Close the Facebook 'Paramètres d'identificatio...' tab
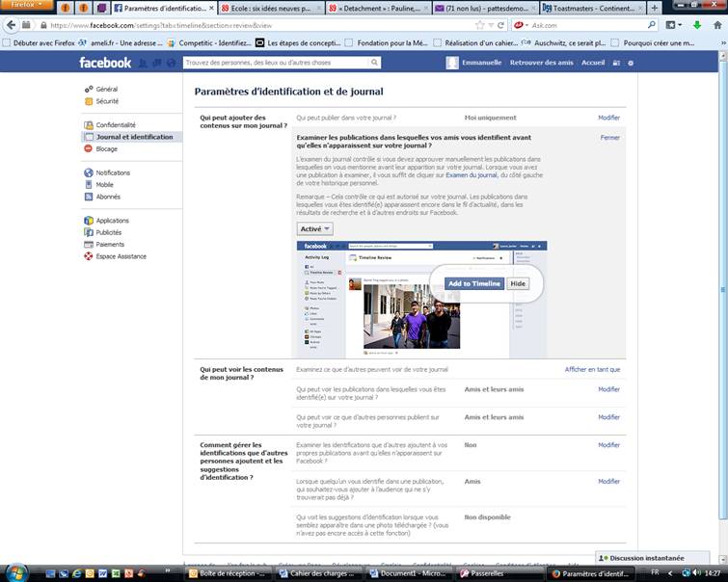 211,9
